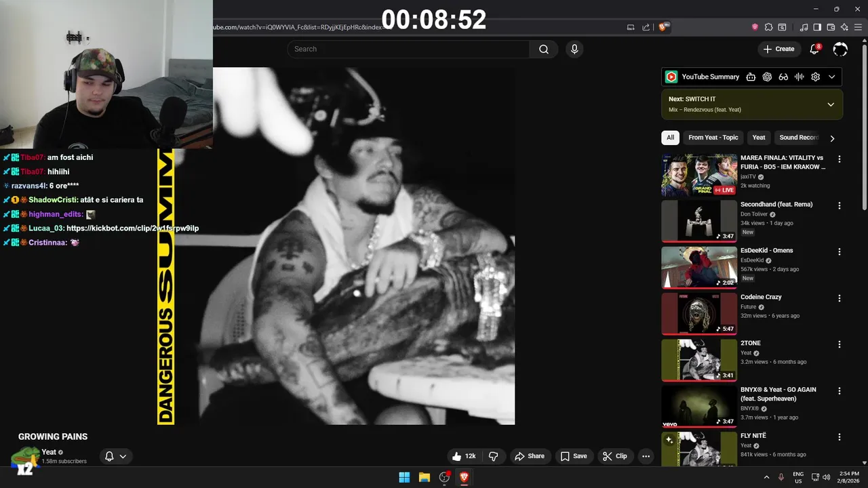Image resolution: width=868 pixels, height=488 pixels.
Task: Click the YouTube search magnifier button
Action: coord(544,49)
